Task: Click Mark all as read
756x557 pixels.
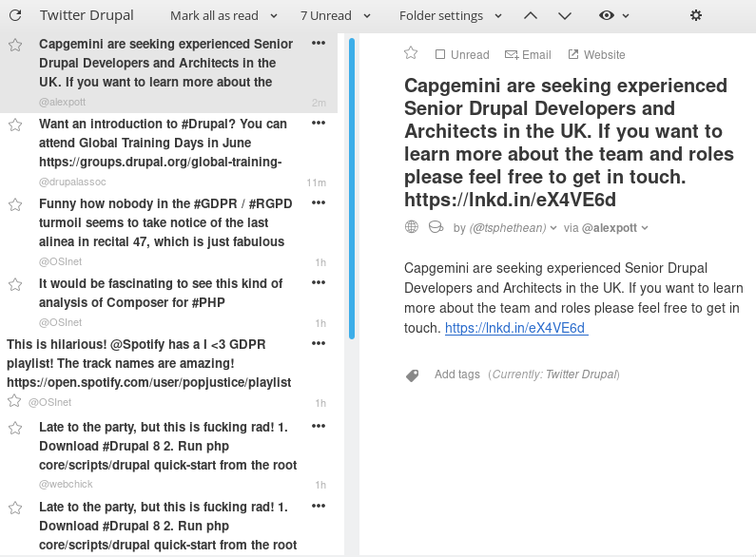Action: point(214,16)
